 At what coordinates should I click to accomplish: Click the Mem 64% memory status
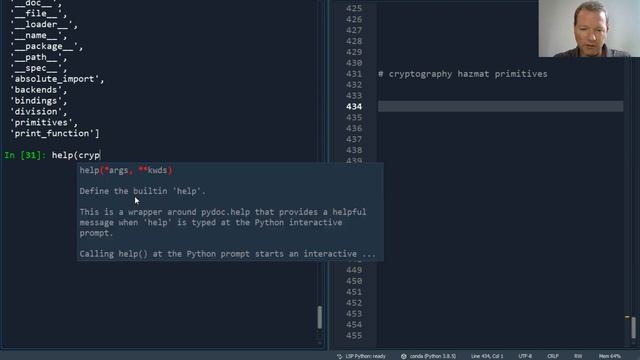coord(610,356)
